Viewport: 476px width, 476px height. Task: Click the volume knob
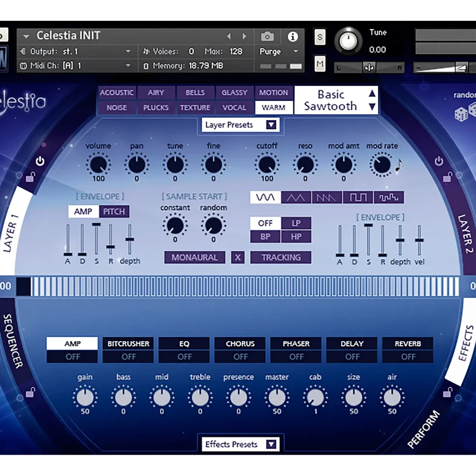[x=98, y=165]
